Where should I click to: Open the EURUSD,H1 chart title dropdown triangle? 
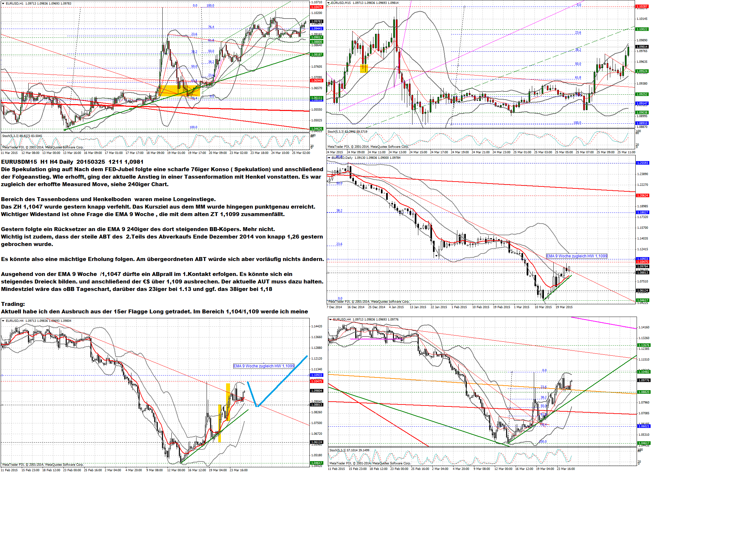click(x=3, y=4)
